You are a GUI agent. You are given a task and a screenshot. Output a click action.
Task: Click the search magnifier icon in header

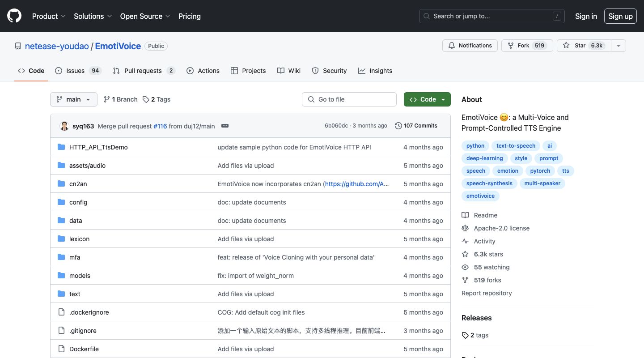(x=427, y=16)
